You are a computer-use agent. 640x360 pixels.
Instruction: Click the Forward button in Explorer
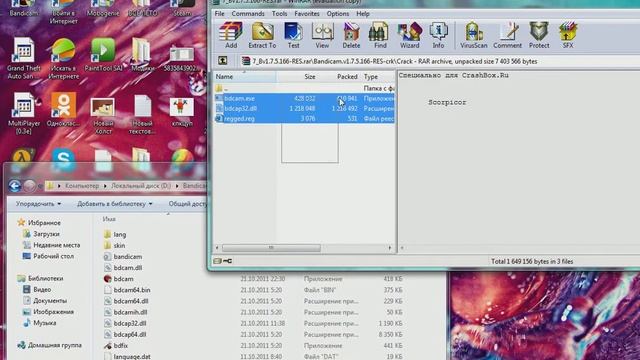[x=29, y=186]
